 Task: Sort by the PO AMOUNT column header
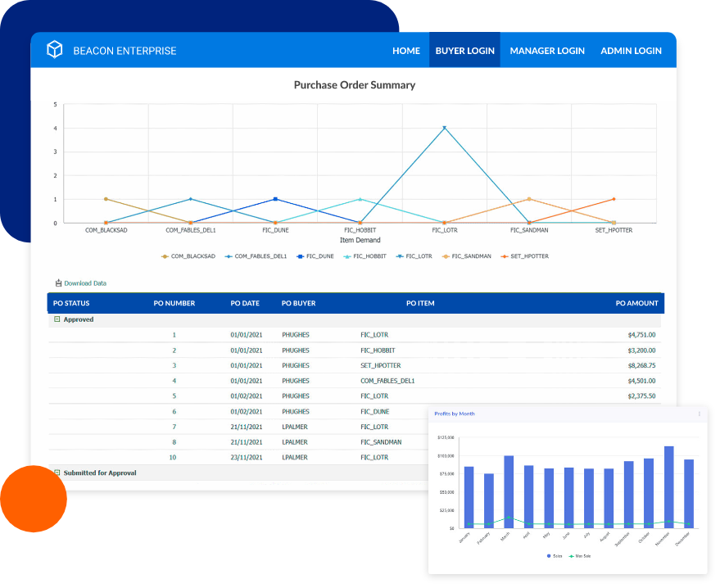tap(636, 303)
